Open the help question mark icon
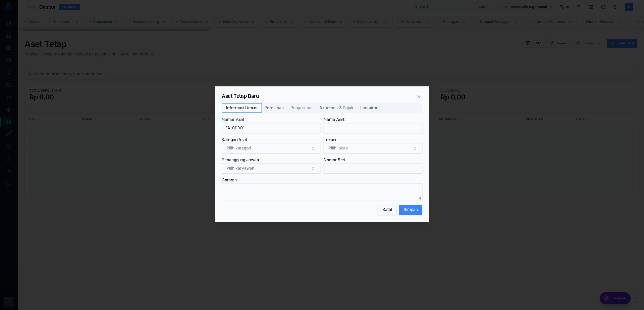 [x=603, y=7]
